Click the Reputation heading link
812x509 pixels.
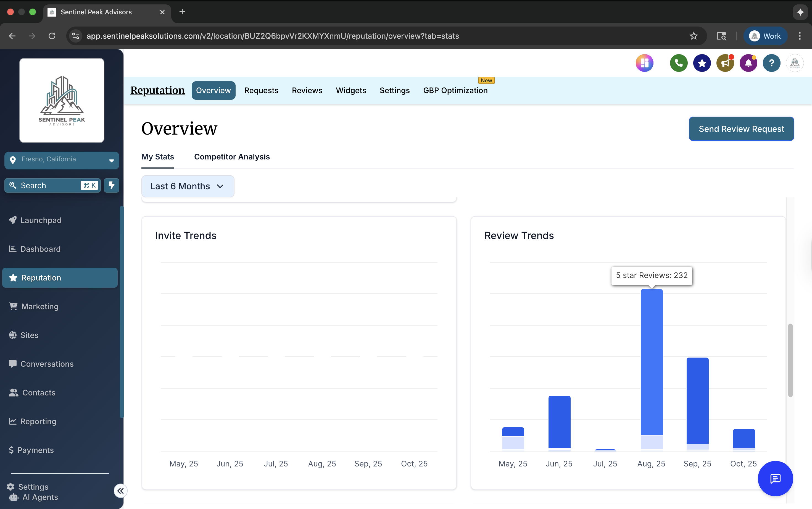[157, 90]
